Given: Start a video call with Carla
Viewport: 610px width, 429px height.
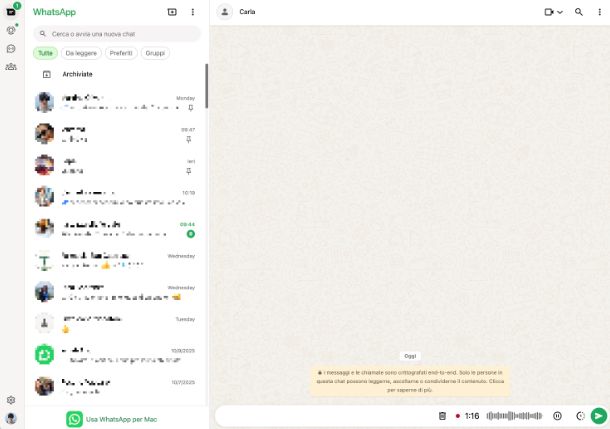Looking at the screenshot, I should click(x=549, y=12).
